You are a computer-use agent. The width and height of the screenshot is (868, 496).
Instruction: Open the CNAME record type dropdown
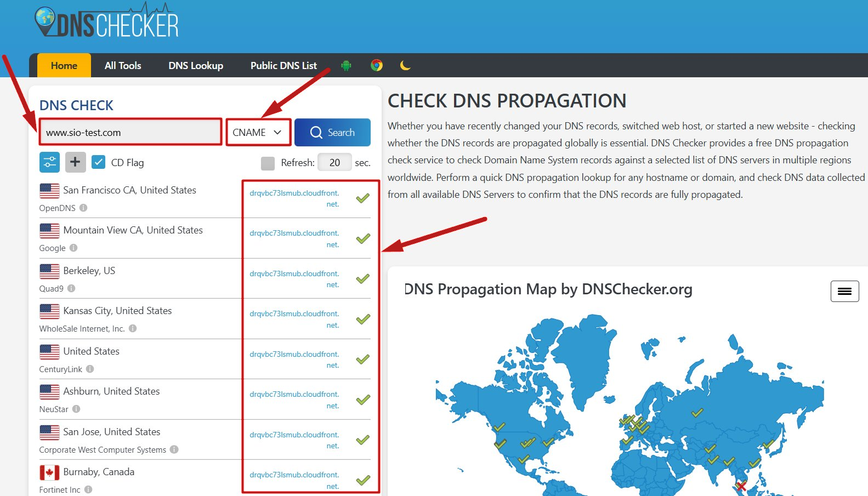(x=258, y=132)
